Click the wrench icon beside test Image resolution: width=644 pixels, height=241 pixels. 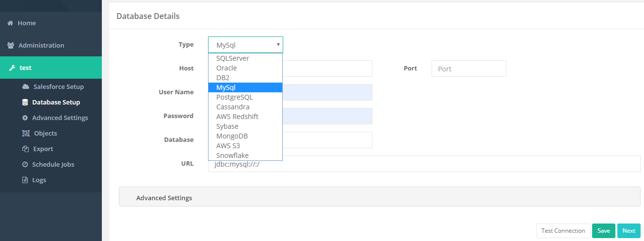point(12,68)
